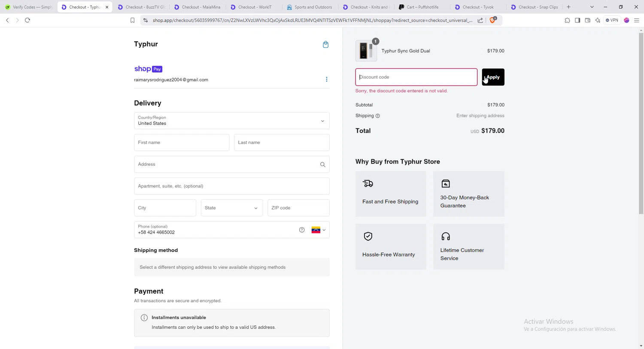Screen dimensions: 644x349
Task: Click the Lifetime Customer Service card
Action: coord(469,247)
